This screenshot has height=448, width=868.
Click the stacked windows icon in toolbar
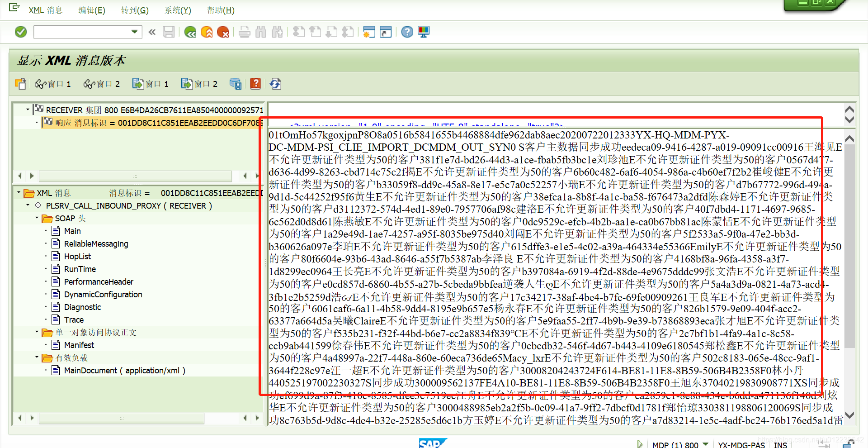[236, 84]
